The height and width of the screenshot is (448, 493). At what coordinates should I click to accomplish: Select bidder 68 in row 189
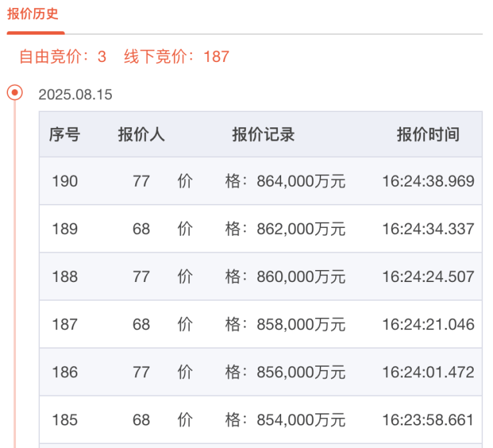click(141, 229)
